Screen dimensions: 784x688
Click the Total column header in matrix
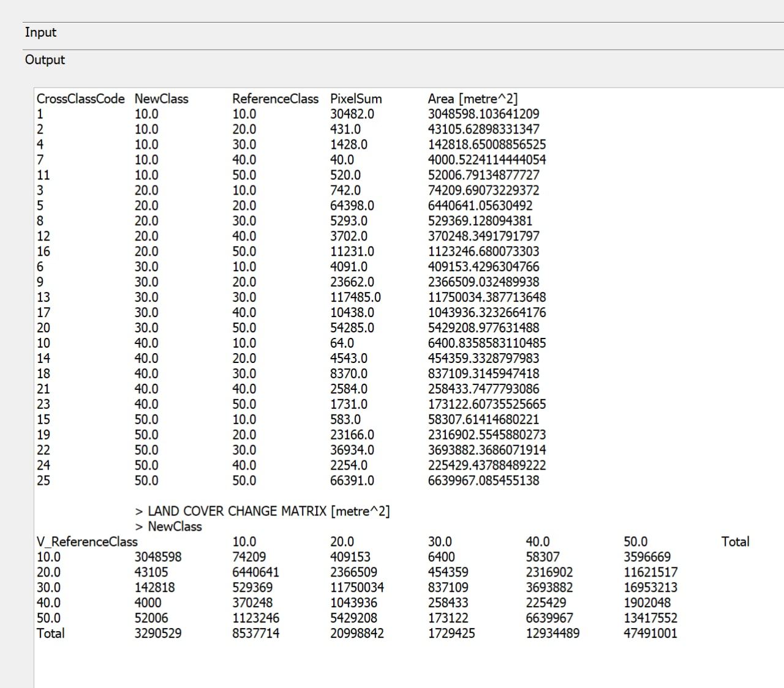(735, 542)
